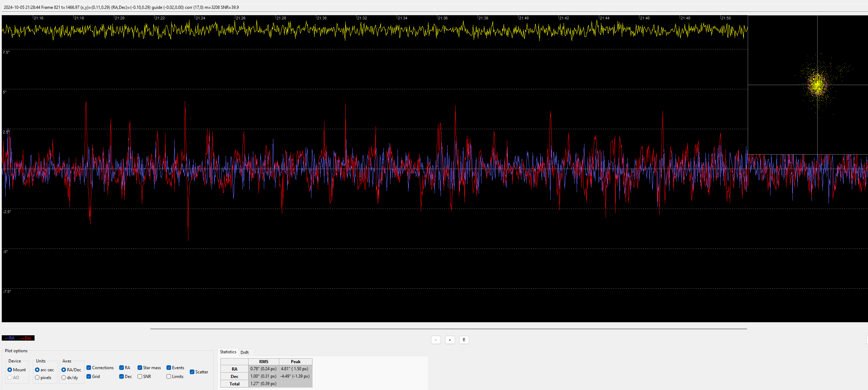Toggle the RA plot checkbox

coord(121,368)
